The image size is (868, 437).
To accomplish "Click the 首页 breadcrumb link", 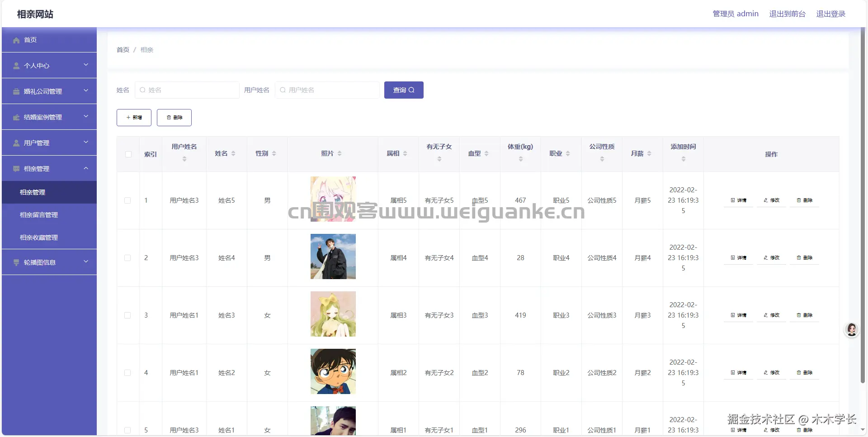I will click(x=123, y=50).
